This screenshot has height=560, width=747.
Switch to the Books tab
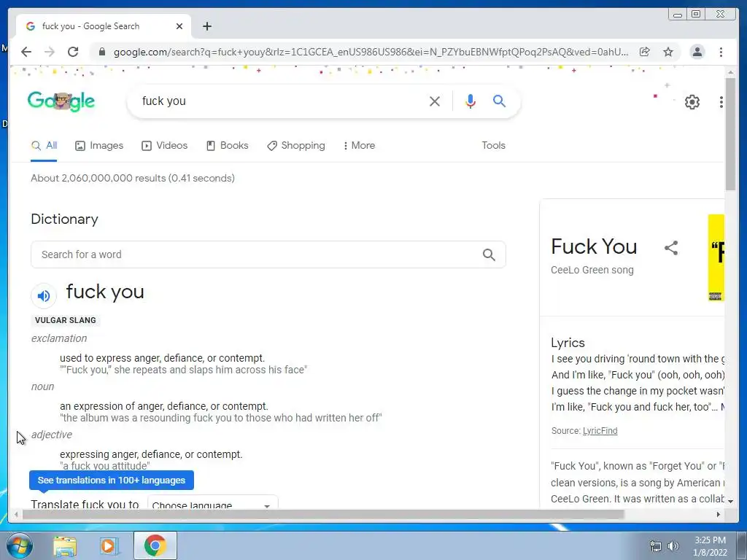pyautogui.click(x=228, y=146)
